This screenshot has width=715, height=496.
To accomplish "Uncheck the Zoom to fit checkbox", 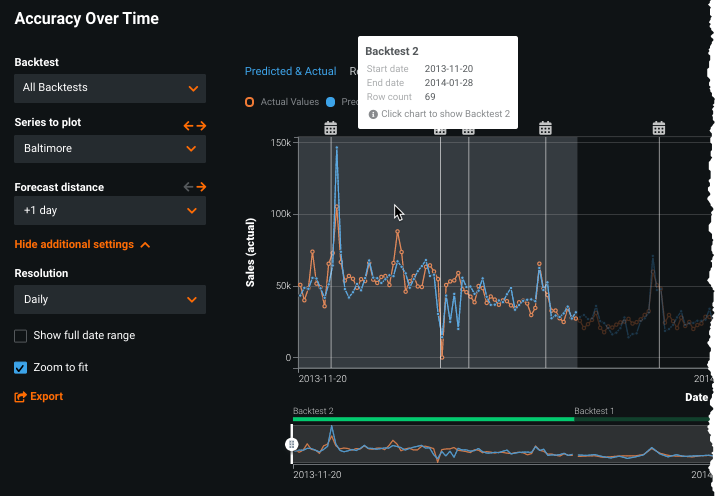I will tap(21, 368).
